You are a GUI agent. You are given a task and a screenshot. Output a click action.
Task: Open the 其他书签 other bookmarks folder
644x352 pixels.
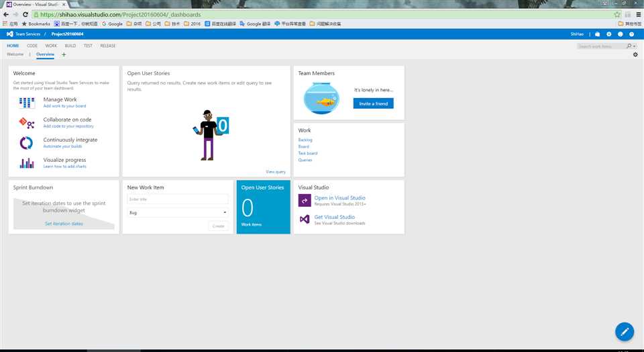tap(630, 24)
